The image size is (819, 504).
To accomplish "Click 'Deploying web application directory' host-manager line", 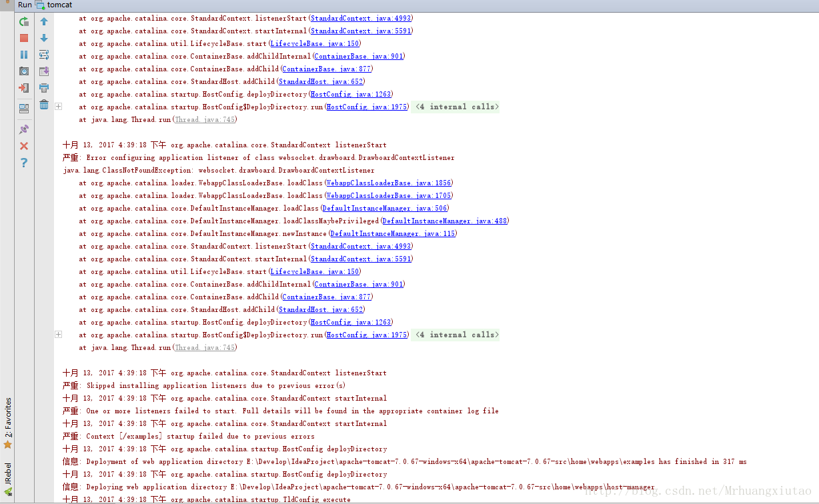I will pyautogui.click(x=359, y=487).
